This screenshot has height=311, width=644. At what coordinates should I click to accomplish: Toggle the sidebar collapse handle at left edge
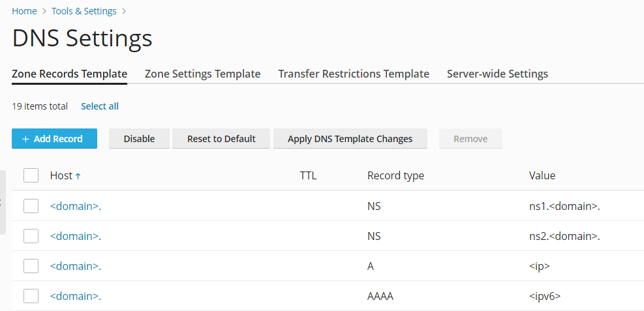[x=3, y=202]
